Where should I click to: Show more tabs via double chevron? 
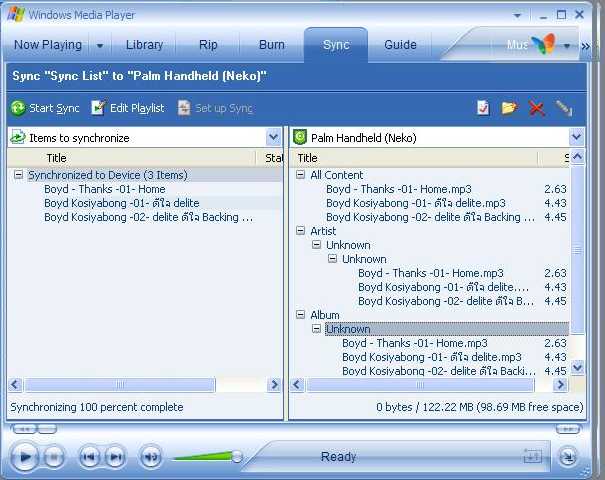point(585,47)
